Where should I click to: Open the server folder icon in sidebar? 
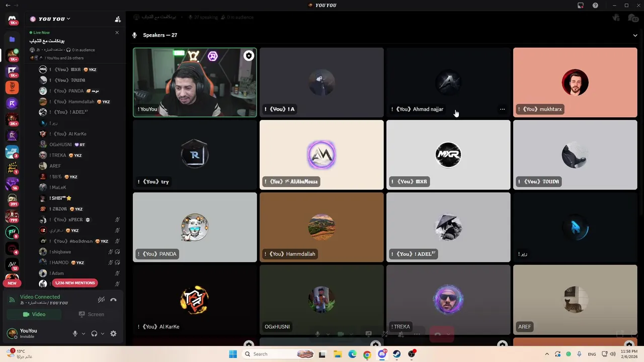(x=12, y=39)
